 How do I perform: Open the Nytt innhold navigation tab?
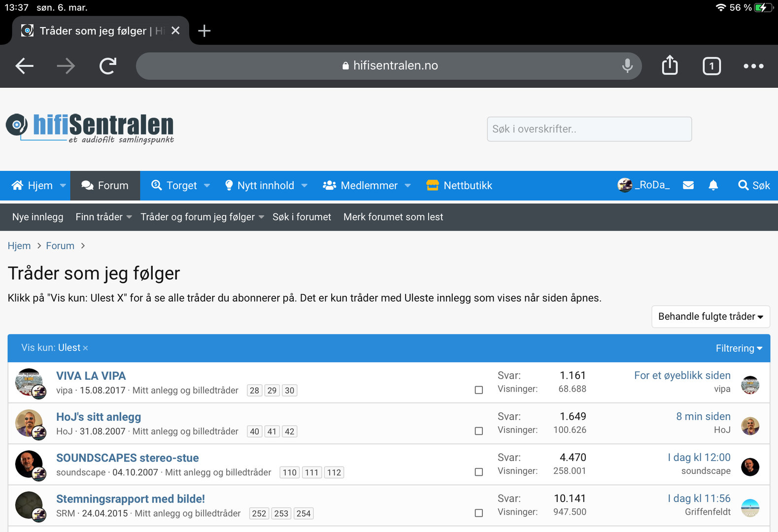(x=260, y=185)
